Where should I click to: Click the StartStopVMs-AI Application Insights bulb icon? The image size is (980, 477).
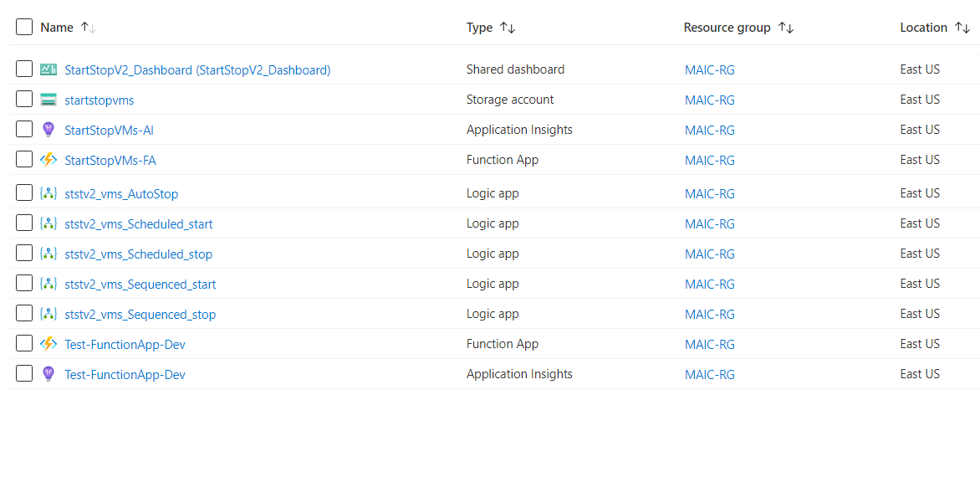tap(48, 130)
